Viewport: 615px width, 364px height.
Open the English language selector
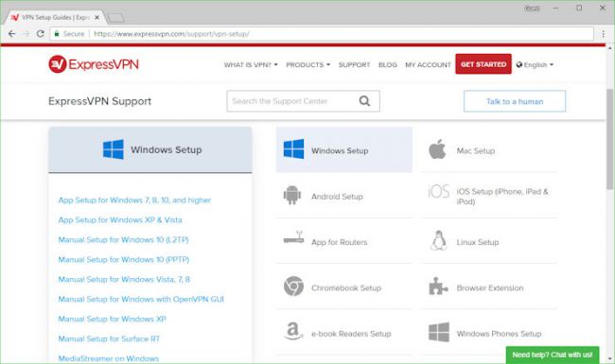[535, 64]
